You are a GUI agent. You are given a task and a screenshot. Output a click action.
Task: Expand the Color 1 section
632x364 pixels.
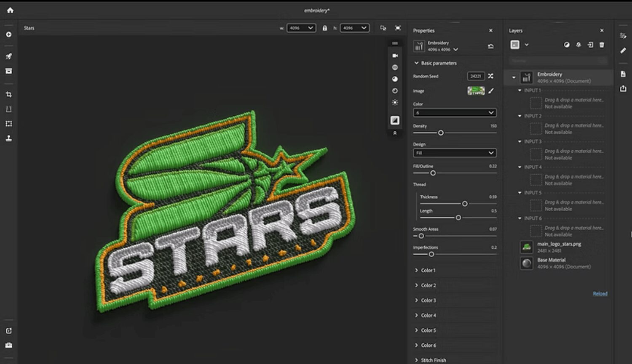[x=428, y=270]
